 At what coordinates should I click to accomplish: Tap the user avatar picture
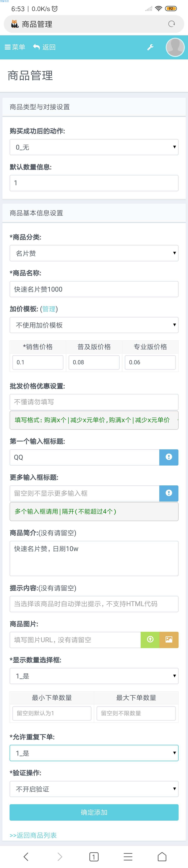tap(175, 47)
